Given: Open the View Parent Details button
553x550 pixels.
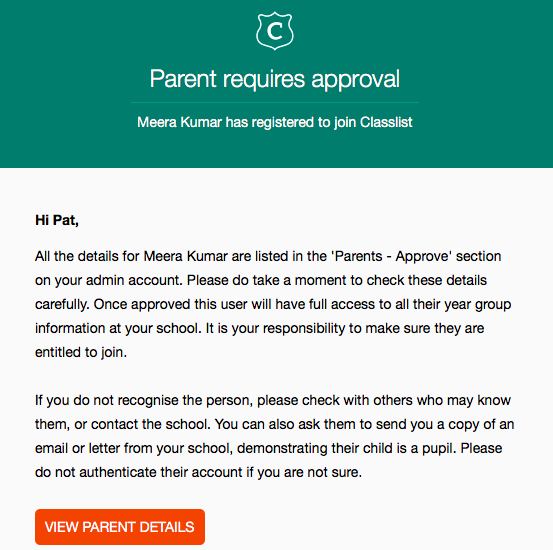Looking at the screenshot, I should pyautogui.click(x=120, y=527).
